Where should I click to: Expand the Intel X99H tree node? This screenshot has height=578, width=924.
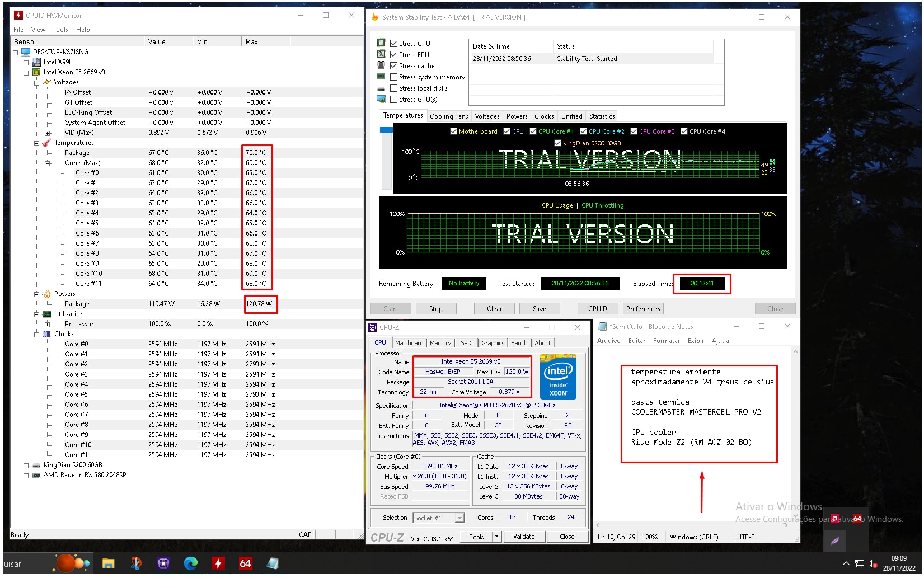tap(26, 62)
